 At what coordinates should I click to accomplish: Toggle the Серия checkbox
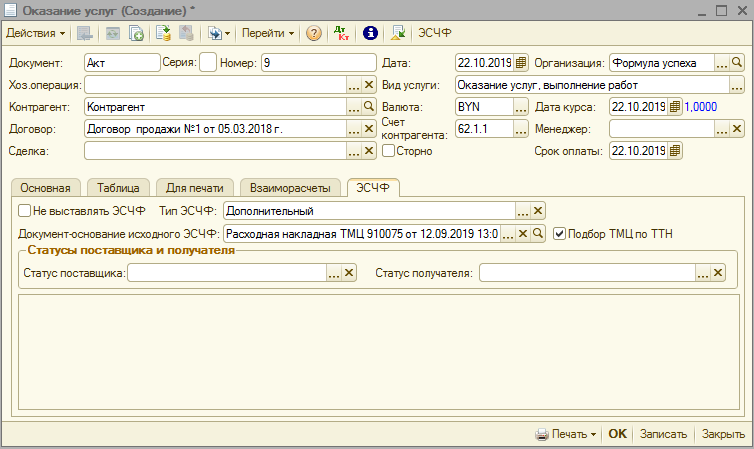(207, 63)
